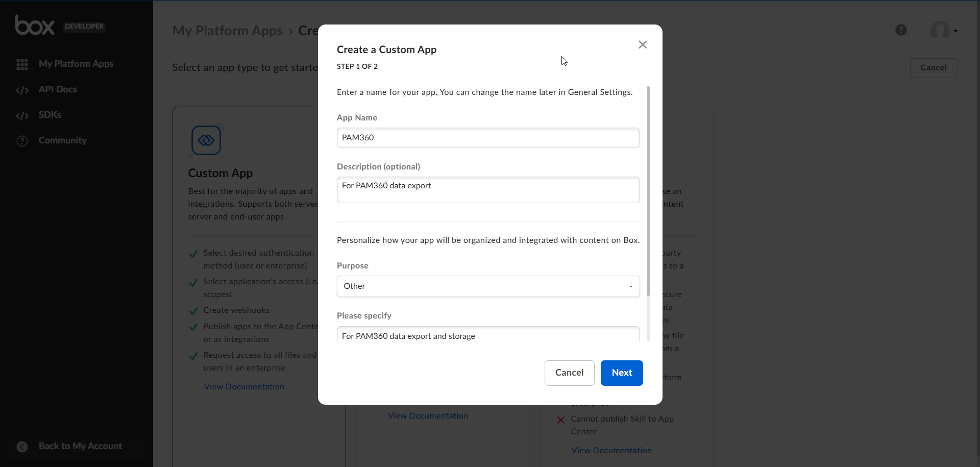Click the SDKs code bracket icon
This screenshot has width=980, height=467.
22,115
